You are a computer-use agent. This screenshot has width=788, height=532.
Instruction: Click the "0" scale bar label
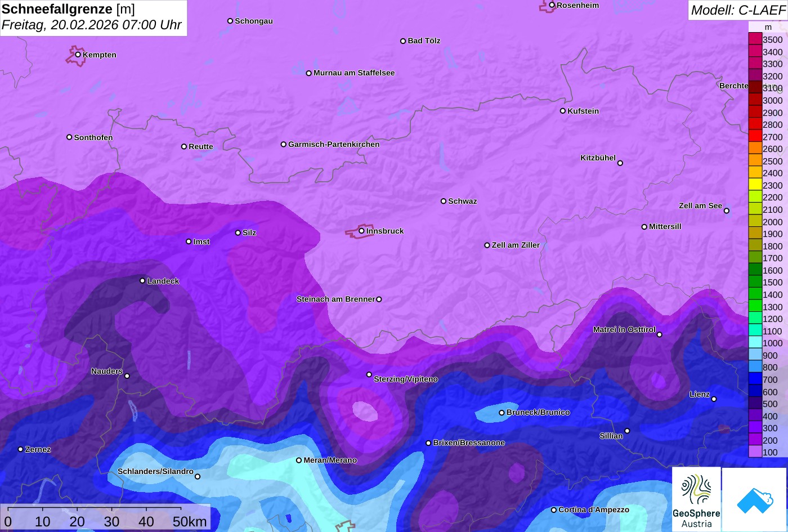[x=8, y=522]
